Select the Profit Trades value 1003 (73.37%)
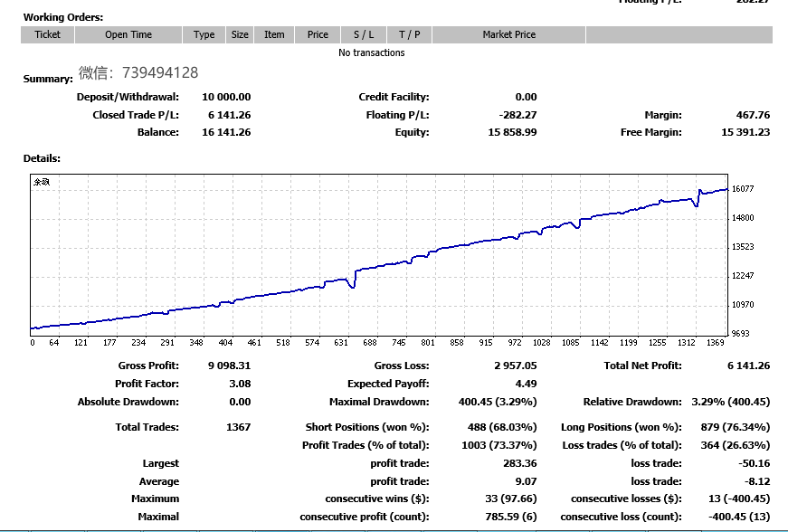The width and height of the screenshot is (788, 532). point(499,445)
